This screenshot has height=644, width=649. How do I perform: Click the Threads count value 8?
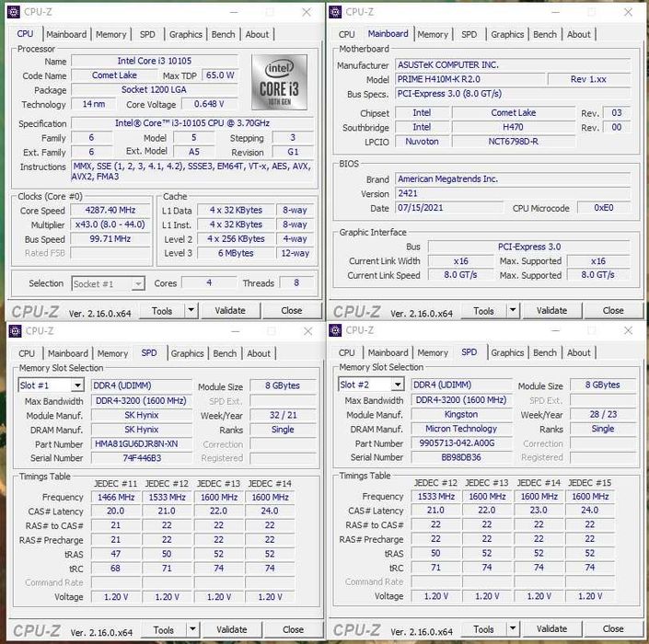pos(296,283)
